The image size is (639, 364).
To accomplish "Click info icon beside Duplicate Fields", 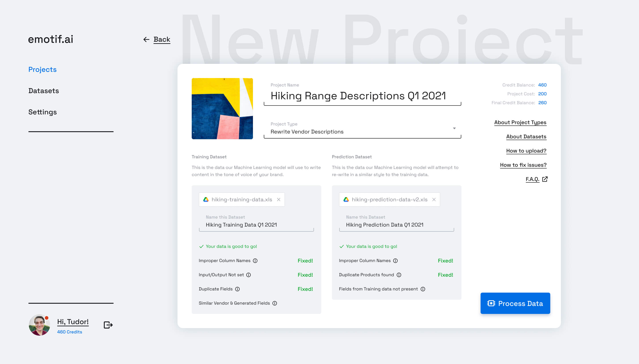I will (237, 289).
